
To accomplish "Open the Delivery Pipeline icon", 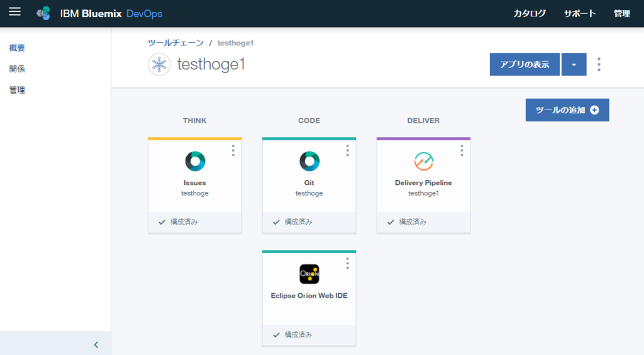I will click(423, 161).
